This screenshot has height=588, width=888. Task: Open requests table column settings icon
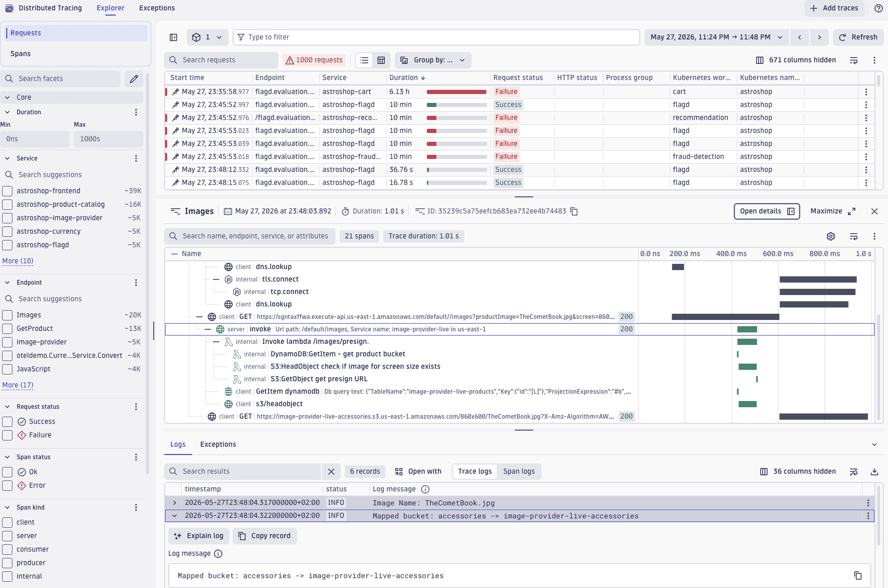[x=854, y=60]
